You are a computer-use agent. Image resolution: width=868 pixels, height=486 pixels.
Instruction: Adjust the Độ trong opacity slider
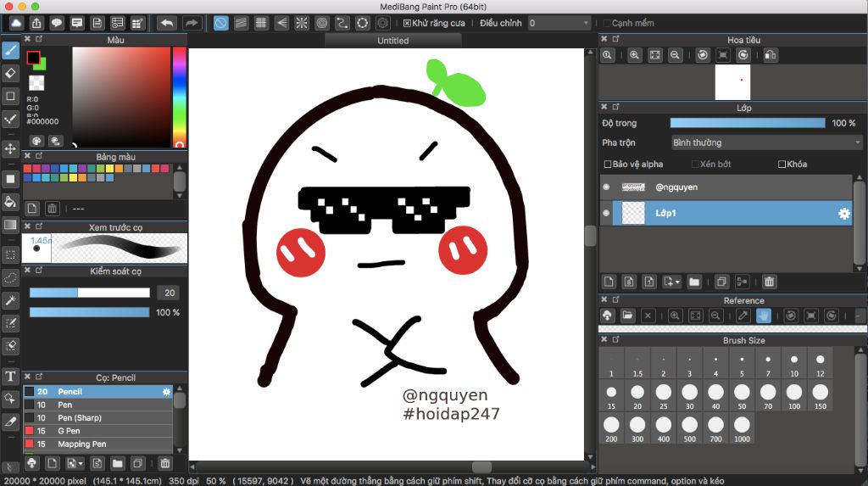[748, 123]
